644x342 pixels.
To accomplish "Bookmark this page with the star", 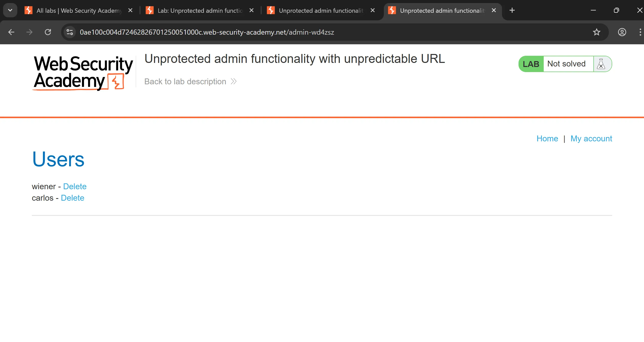I will pyautogui.click(x=596, y=32).
